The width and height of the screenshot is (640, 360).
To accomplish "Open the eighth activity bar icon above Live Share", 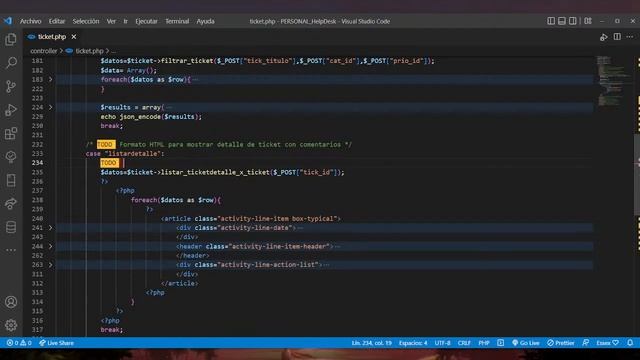I will coord(11,180).
